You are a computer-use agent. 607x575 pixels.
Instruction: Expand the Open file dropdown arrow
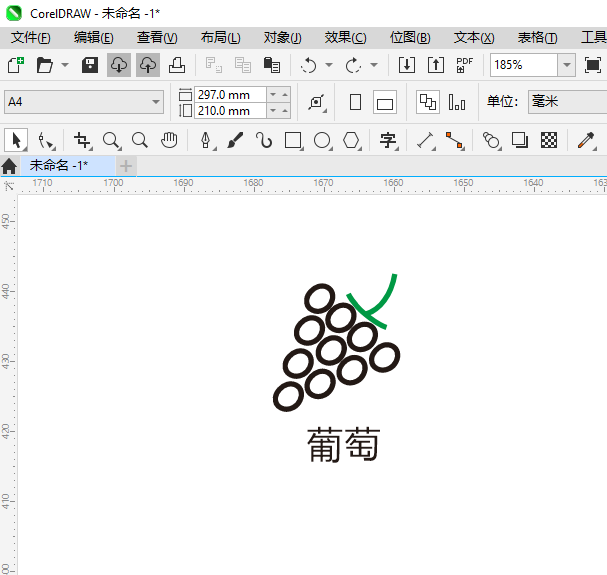(x=65, y=65)
